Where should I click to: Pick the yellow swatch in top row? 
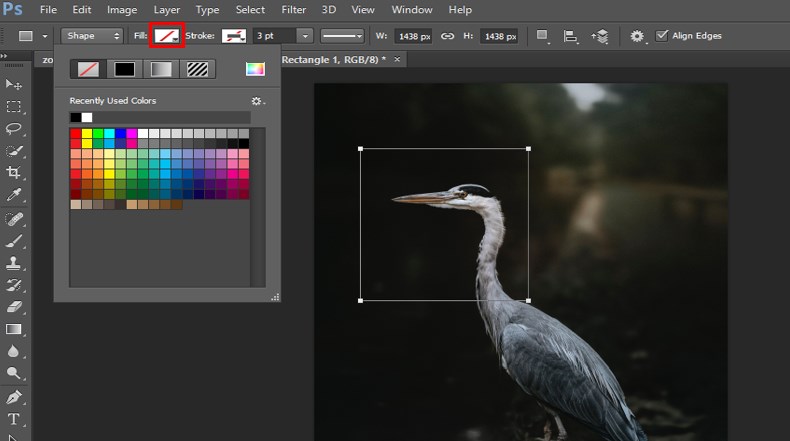click(x=87, y=134)
